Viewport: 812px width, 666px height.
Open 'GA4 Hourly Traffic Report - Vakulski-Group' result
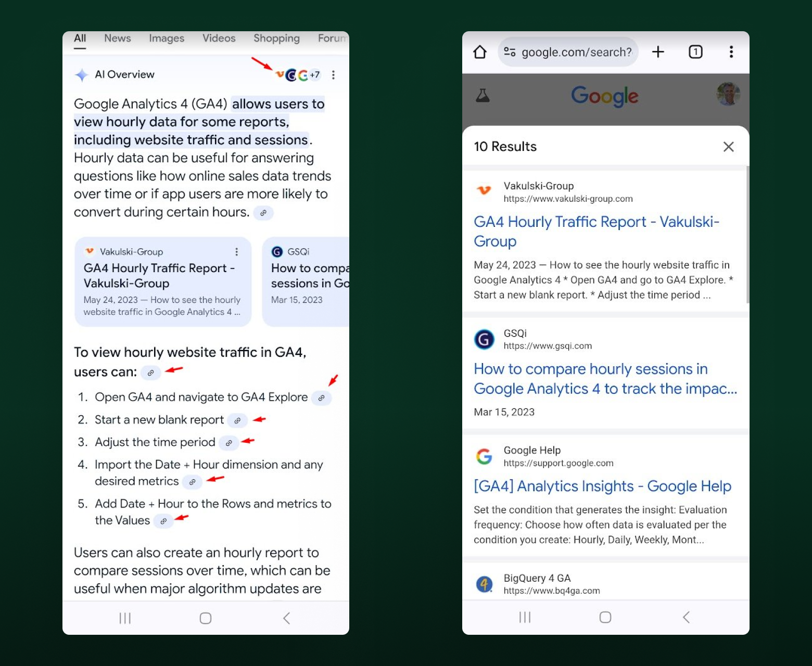point(597,232)
